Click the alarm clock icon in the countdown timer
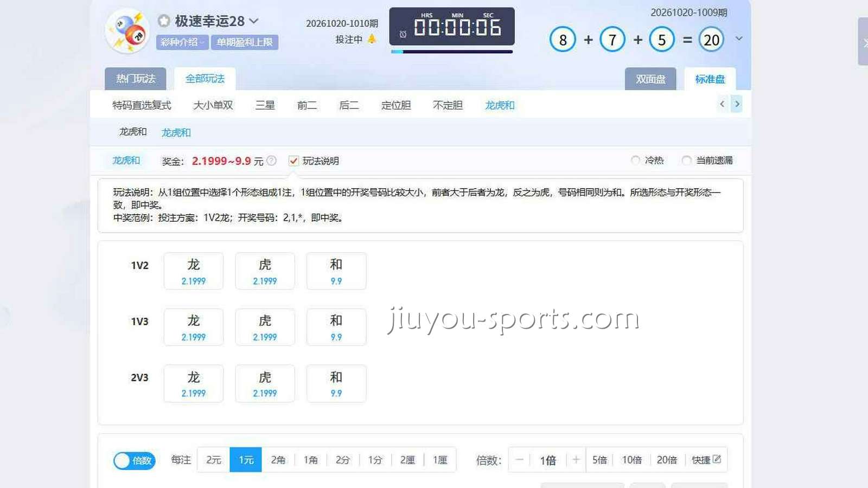The width and height of the screenshot is (868, 488). 403,34
